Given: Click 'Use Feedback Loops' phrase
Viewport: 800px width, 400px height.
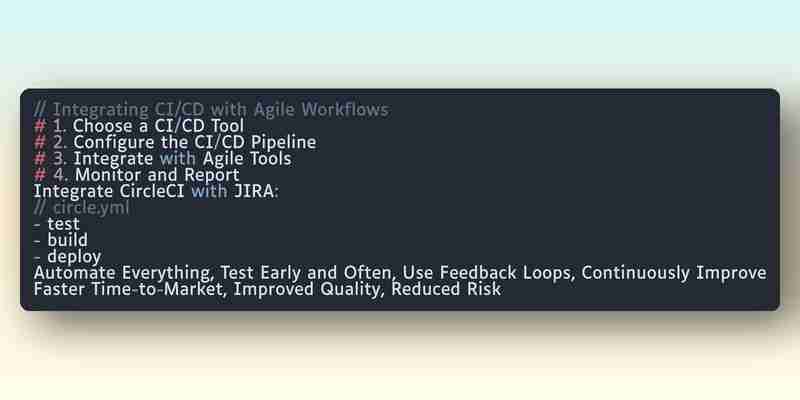Looking at the screenshot, I should click(x=486, y=273).
